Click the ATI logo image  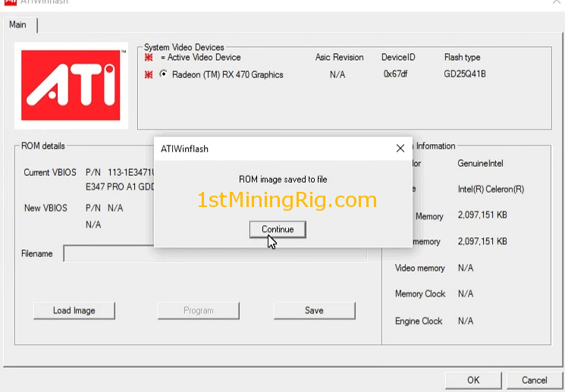(x=71, y=86)
